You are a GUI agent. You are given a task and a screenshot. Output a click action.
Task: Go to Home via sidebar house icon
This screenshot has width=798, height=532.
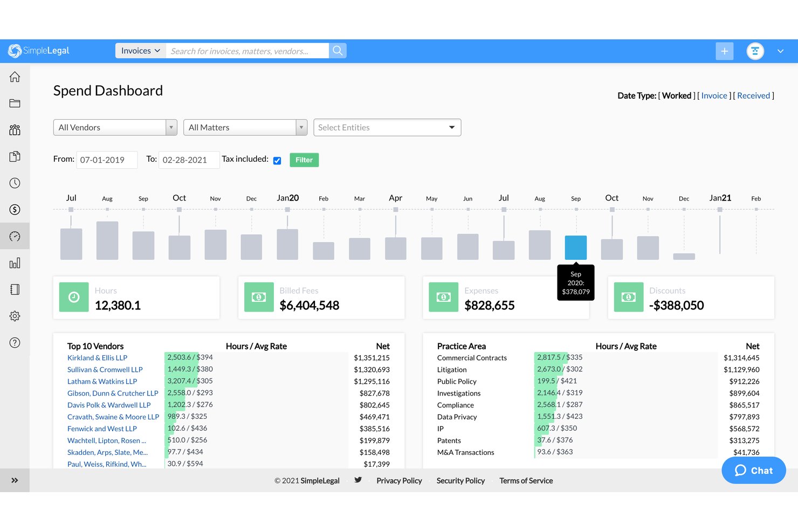pos(15,77)
